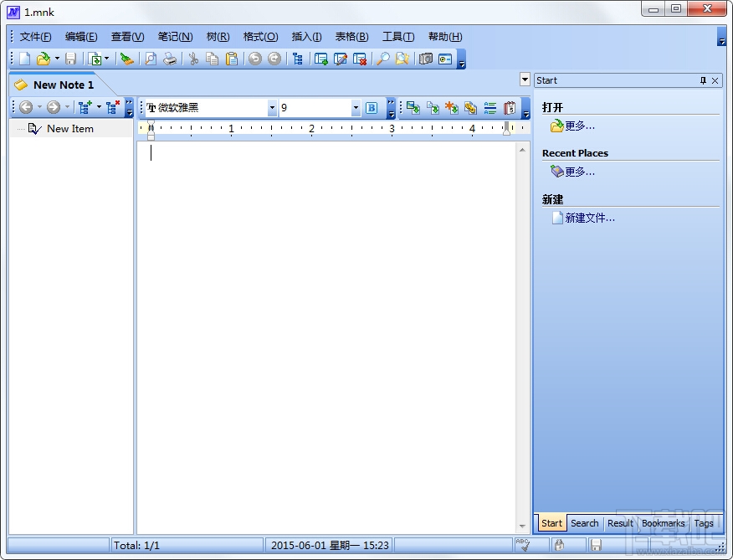This screenshot has width=733, height=560.
Task: Switch to the Bookmarks tab in the side panel
Action: tap(663, 523)
